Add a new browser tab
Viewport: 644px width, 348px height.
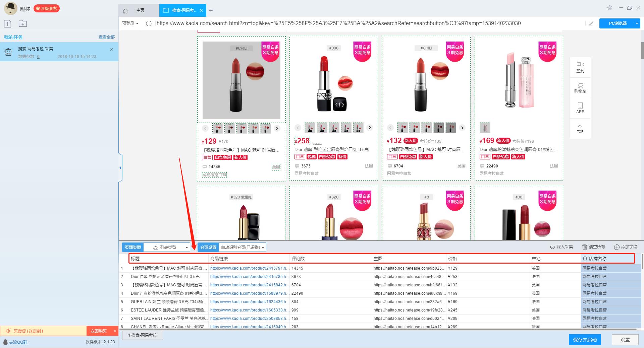211,10
